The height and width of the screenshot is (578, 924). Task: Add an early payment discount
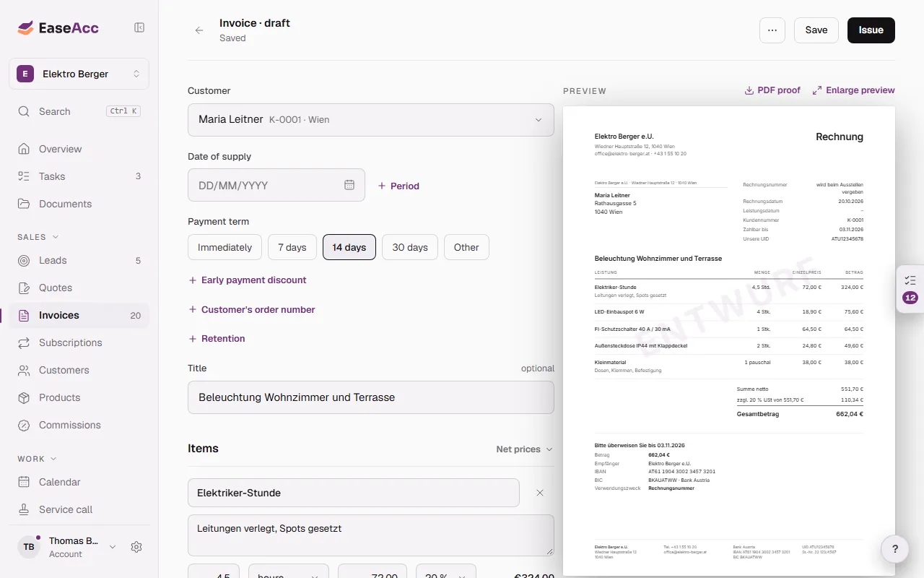point(248,280)
